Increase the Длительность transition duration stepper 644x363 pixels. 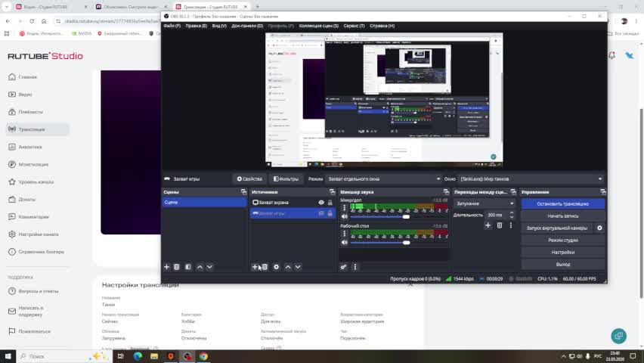[512, 213]
